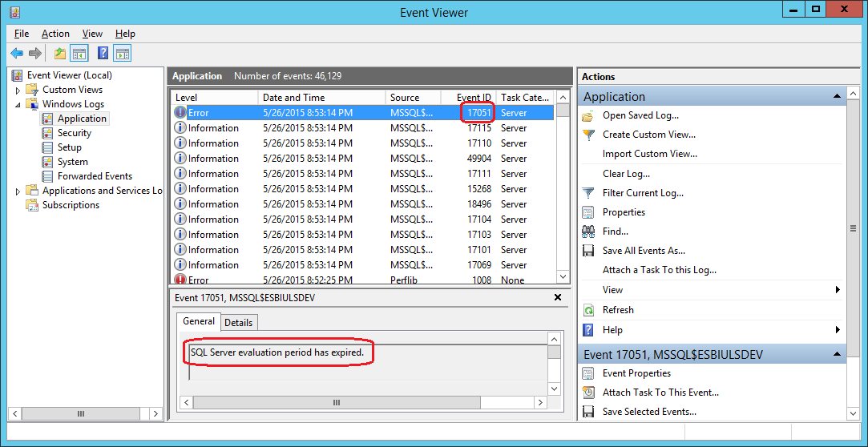Close the event 17051 preview pane
This screenshot has width=868, height=447.
[558, 297]
